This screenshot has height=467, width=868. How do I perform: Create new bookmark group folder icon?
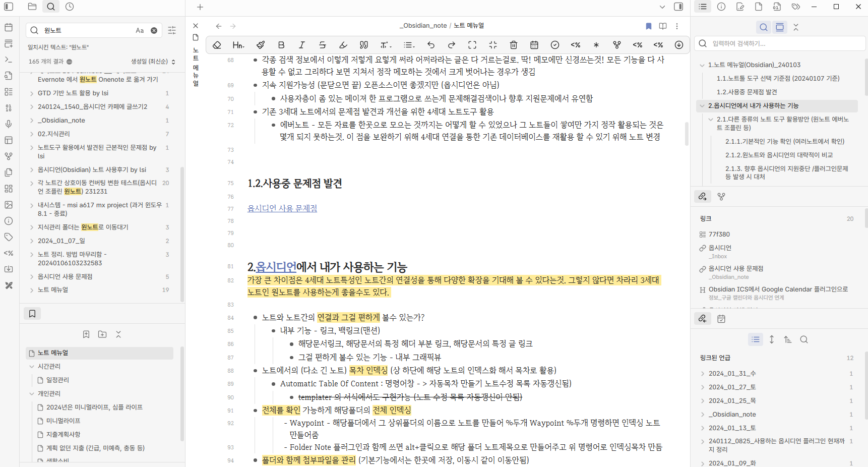click(102, 334)
